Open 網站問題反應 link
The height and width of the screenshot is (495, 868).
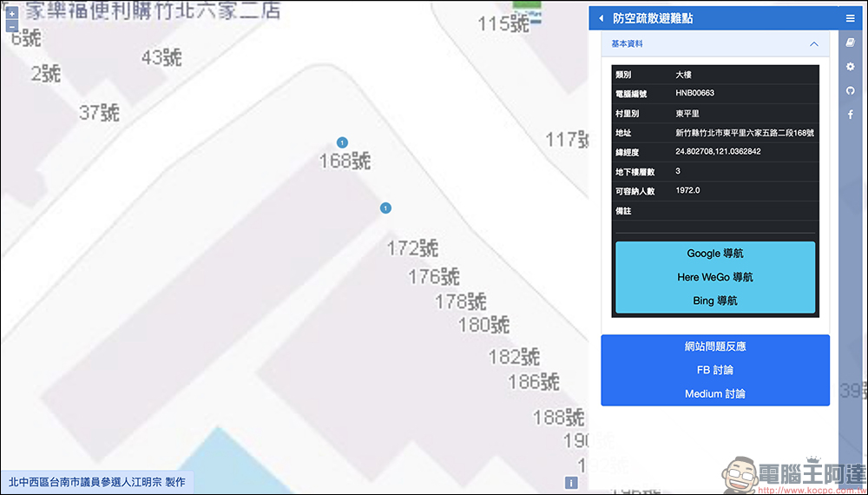[715, 346]
